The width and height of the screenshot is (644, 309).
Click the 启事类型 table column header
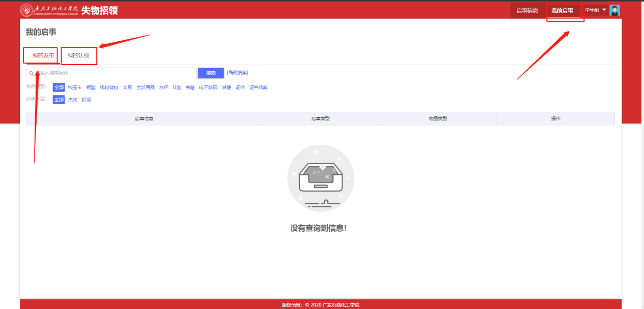pyautogui.click(x=320, y=118)
